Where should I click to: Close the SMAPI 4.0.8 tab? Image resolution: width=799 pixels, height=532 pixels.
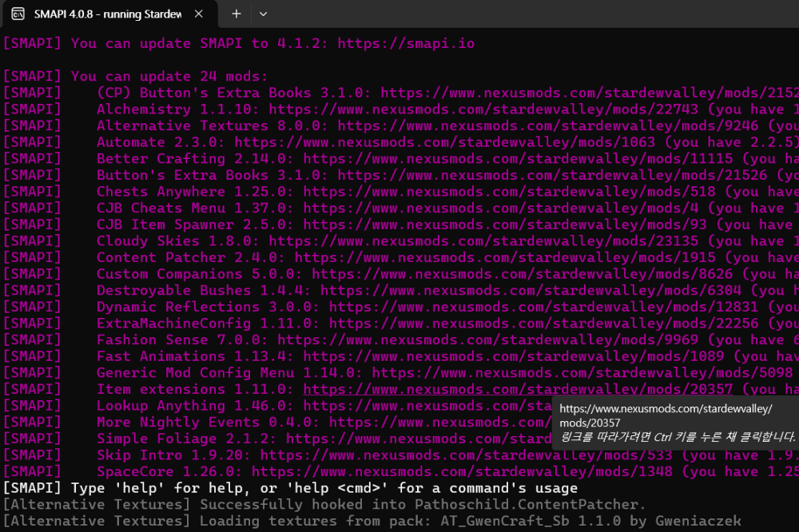point(199,14)
